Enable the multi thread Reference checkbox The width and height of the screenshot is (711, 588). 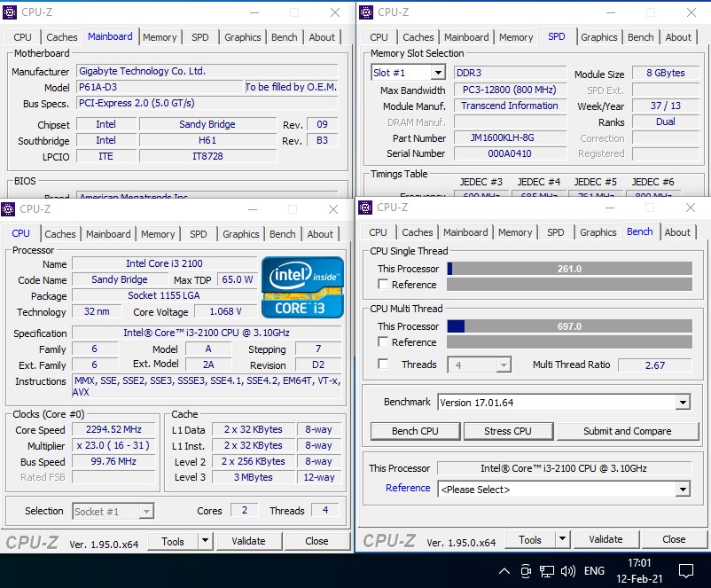point(383,341)
